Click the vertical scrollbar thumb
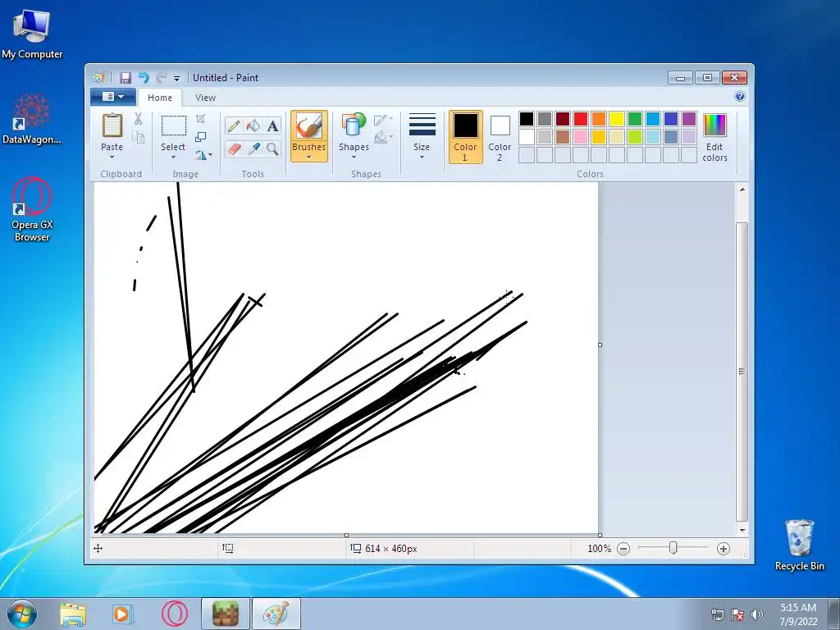The height and width of the screenshot is (630, 840). click(742, 372)
